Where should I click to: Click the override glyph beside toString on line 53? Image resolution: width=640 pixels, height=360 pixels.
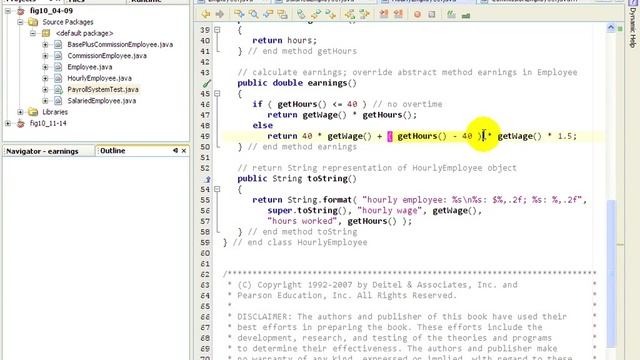click(x=207, y=179)
